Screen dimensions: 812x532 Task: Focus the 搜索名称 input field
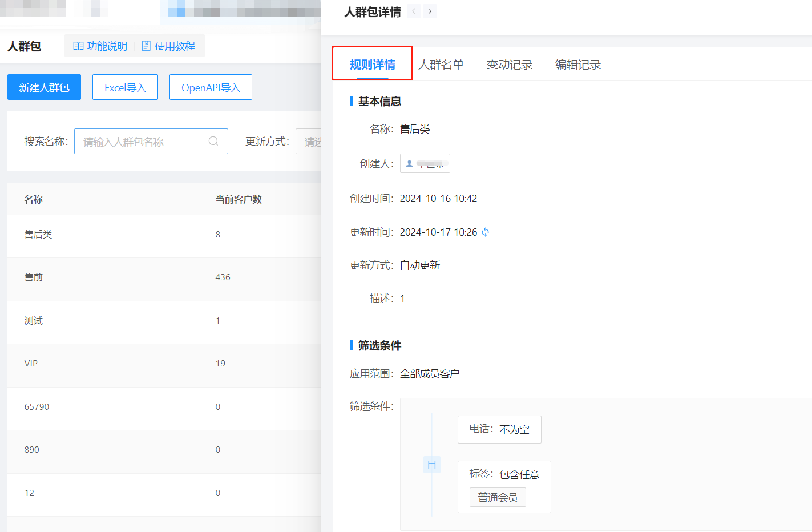(x=151, y=141)
